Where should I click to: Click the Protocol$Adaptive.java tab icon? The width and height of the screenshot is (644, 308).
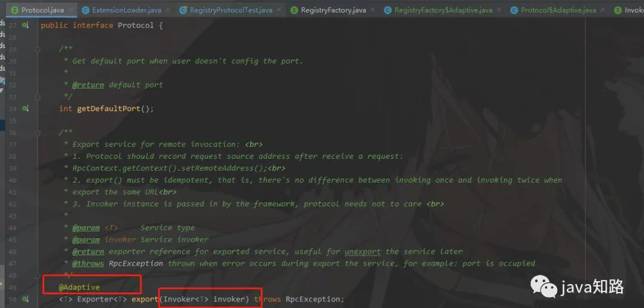coord(514,10)
